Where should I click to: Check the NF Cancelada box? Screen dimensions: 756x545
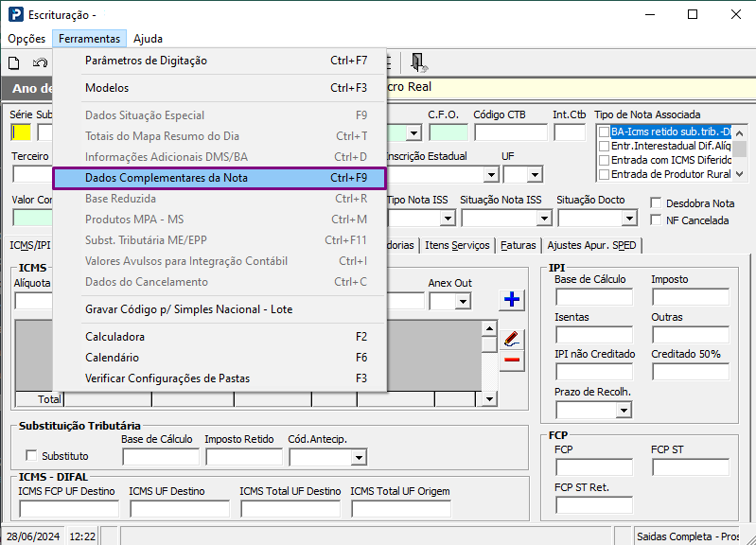pyautogui.click(x=656, y=220)
